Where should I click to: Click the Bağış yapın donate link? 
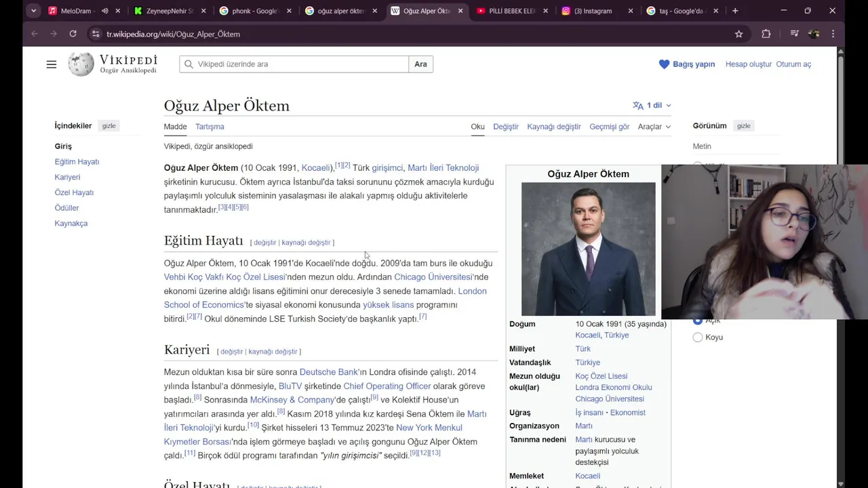point(687,64)
